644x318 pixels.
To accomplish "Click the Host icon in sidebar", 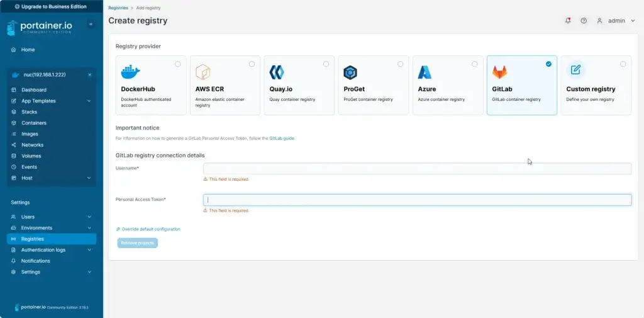I will coord(14,178).
